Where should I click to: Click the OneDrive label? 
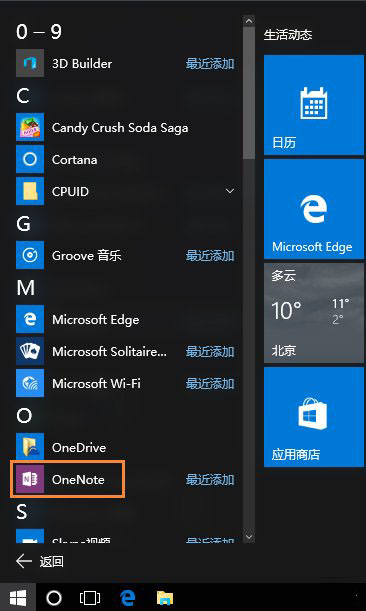click(x=79, y=447)
